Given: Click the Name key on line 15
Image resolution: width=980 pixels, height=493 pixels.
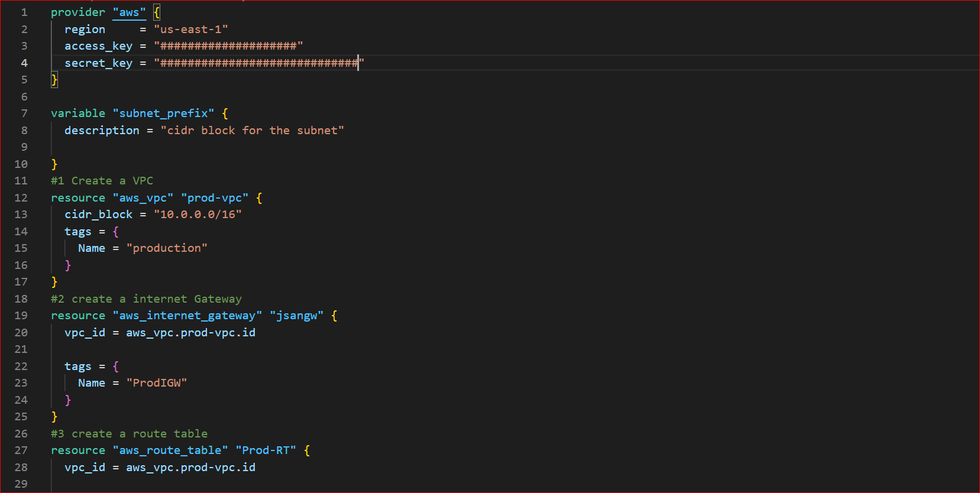Looking at the screenshot, I should pyautogui.click(x=92, y=248).
